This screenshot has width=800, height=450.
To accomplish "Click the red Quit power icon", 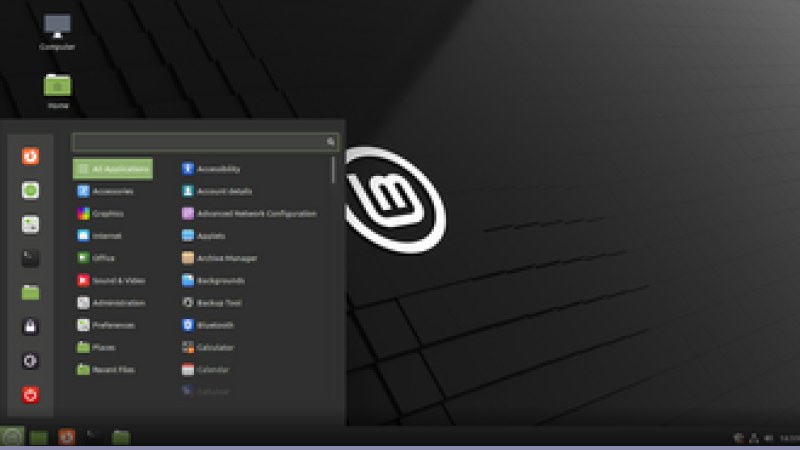I will point(30,395).
